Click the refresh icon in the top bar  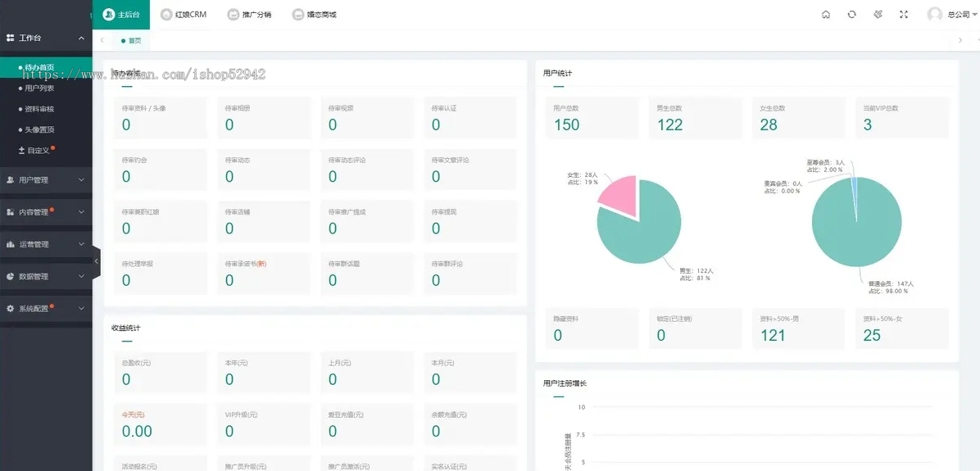(851, 15)
